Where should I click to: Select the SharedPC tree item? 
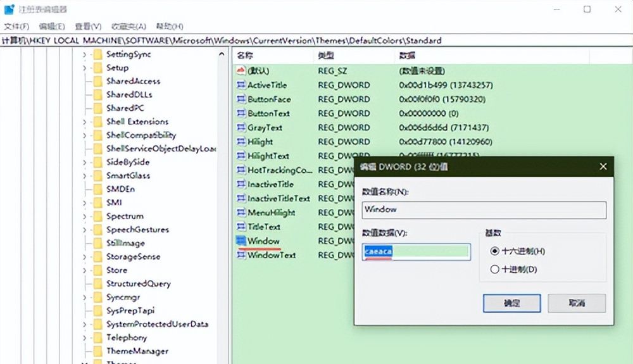(125, 108)
